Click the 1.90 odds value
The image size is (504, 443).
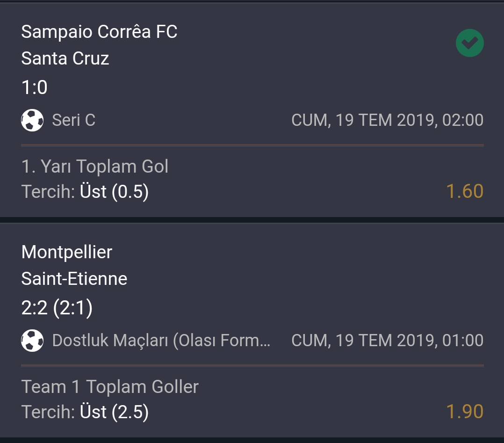(x=465, y=412)
